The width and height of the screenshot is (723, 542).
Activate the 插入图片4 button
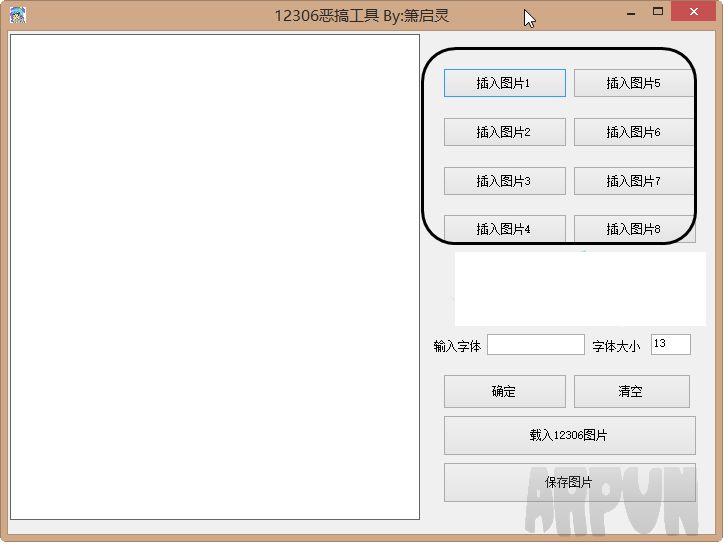504,229
